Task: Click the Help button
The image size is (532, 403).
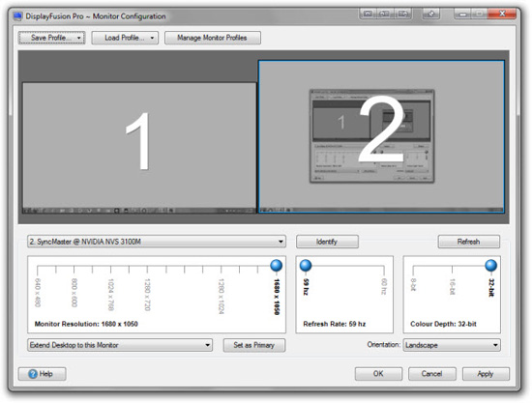Action: pyautogui.click(x=42, y=374)
